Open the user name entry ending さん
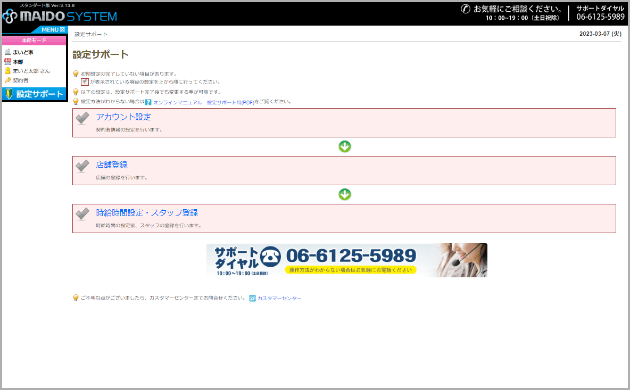630x390 pixels. click(31, 71)
